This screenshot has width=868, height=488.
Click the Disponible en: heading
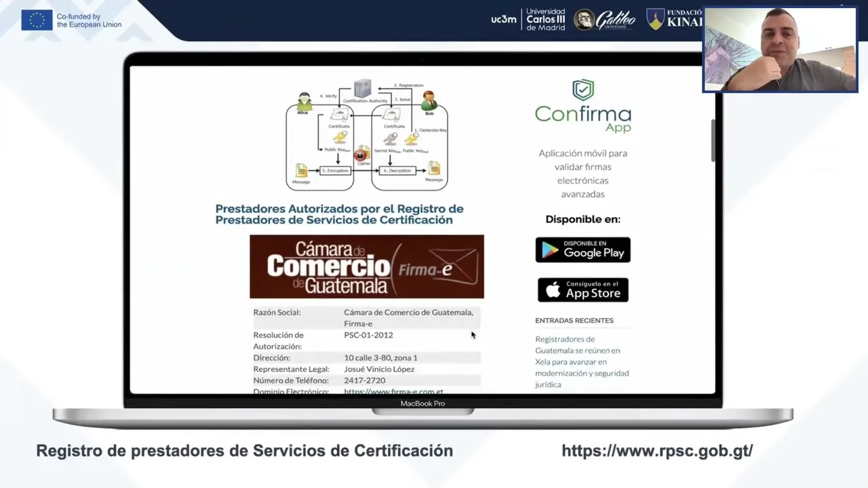click(583, 219)
